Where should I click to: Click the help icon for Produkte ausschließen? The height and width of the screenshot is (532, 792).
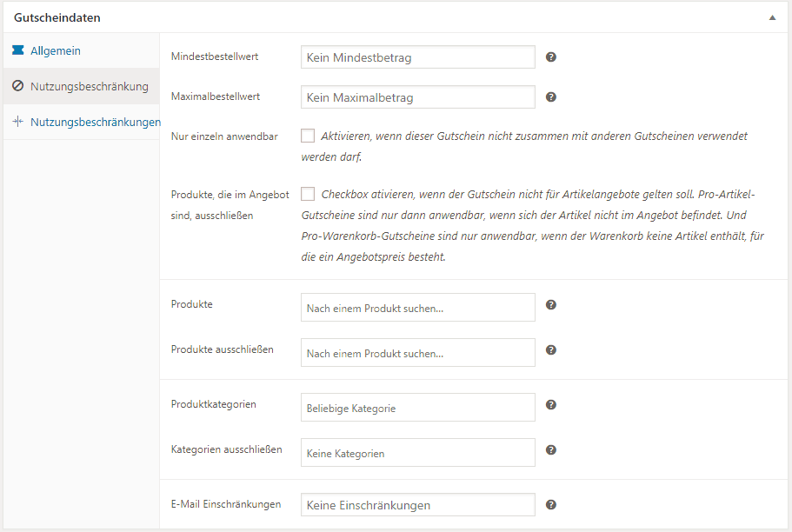(551, 350)
